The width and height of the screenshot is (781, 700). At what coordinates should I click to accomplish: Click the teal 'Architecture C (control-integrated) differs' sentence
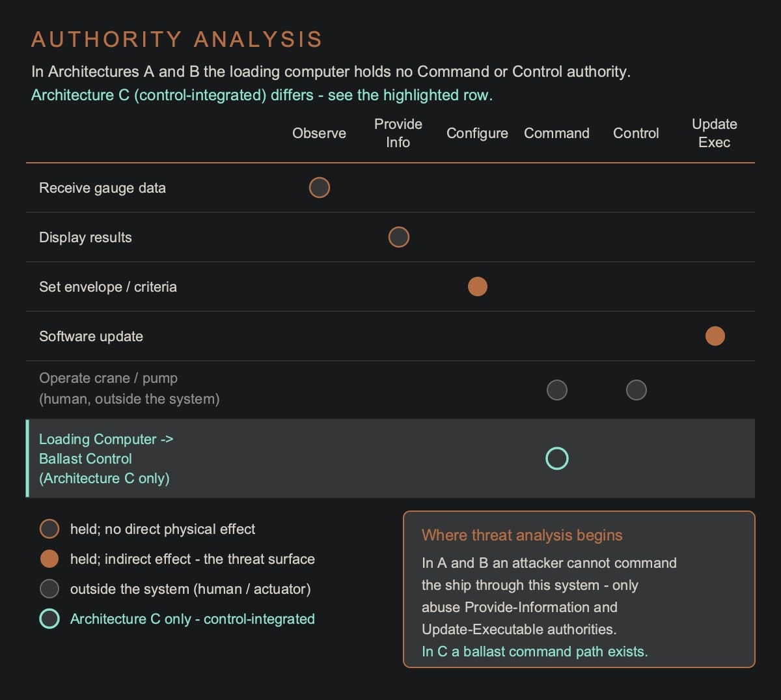pos(262,95)
